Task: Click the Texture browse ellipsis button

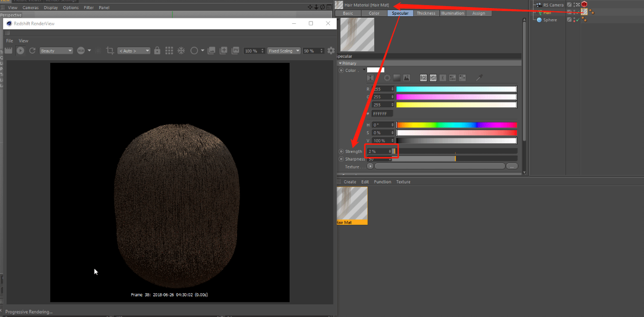Action: click(x=512, y=166)
